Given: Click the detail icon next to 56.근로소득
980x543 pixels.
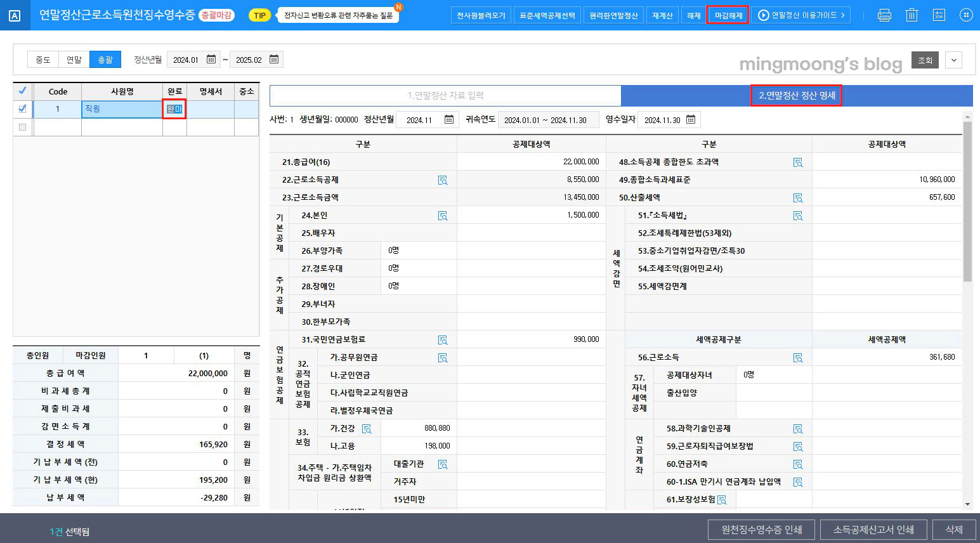Looking at the screenshot, I should [799, 357].
